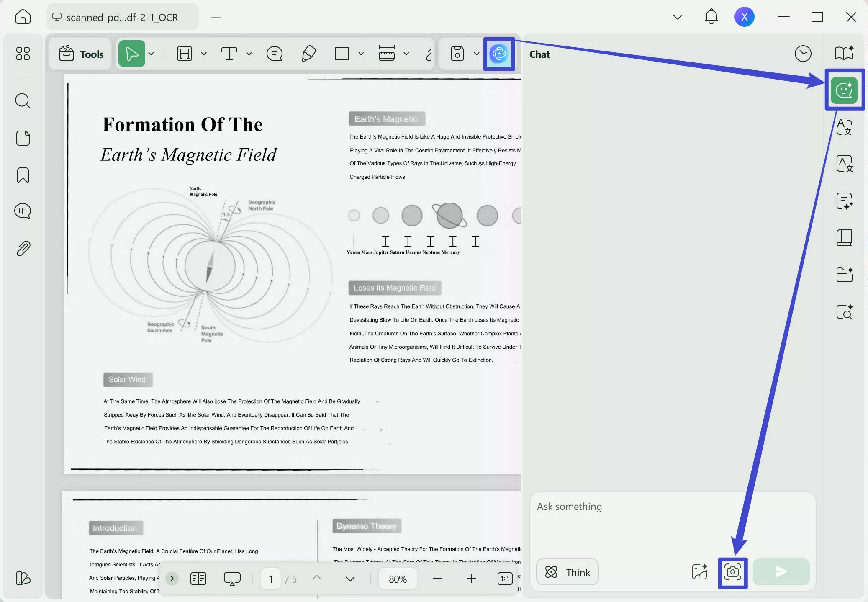Toggle the green AI chat mode icon
Viewport: 868px width, 602px height.
coord(844,90)
